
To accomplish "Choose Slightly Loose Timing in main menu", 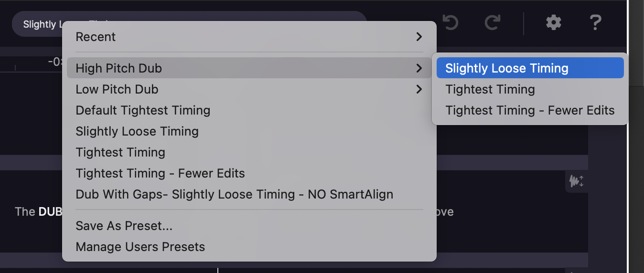I will (x=137, y=131).
